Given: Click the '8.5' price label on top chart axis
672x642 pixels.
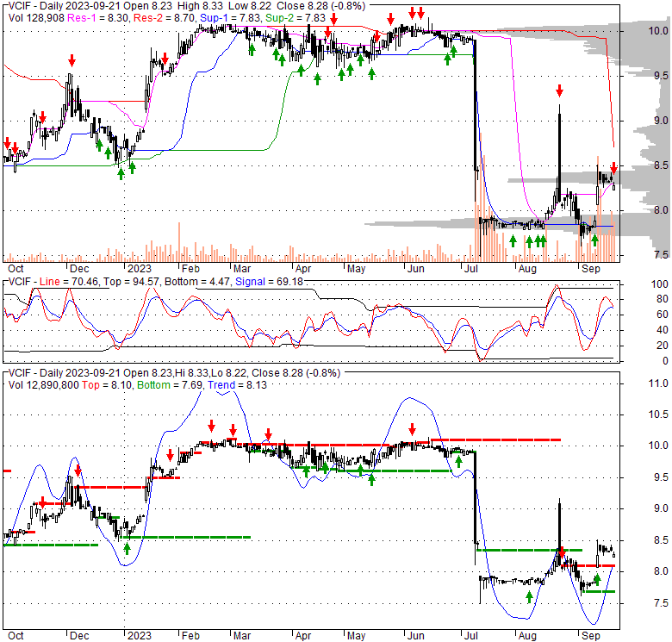Looking at the screenshot, I should point(661,165).
